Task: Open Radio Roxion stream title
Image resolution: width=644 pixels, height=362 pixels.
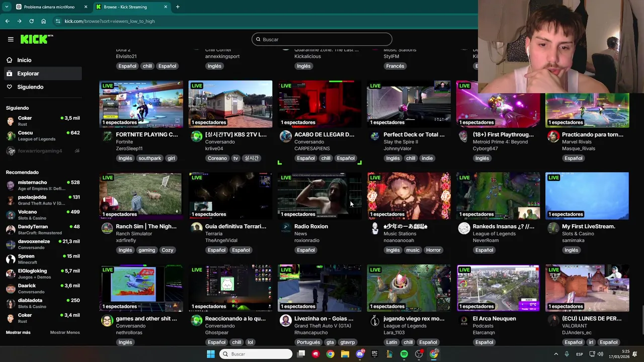Action: [311, 226]
